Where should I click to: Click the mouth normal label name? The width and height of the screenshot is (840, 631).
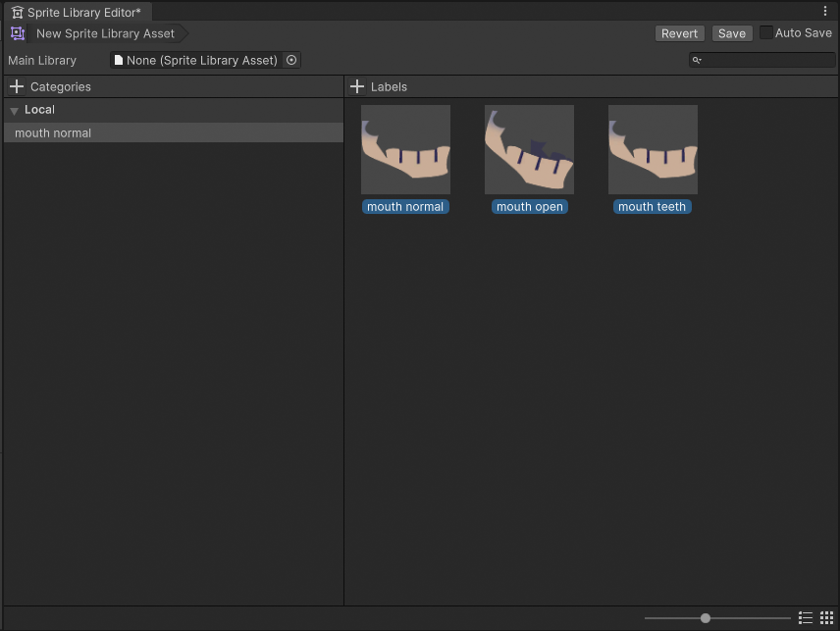(405, 207)
